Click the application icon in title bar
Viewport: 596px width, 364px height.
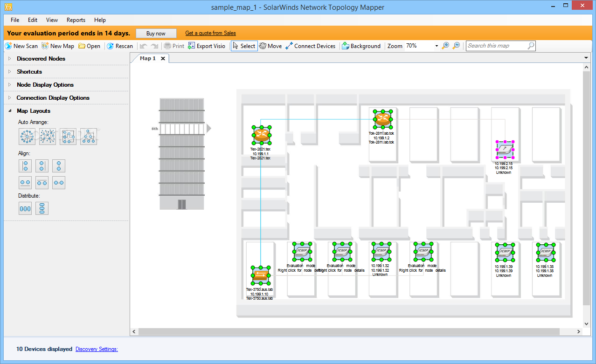pyautogui.click(x=8, y=7)
